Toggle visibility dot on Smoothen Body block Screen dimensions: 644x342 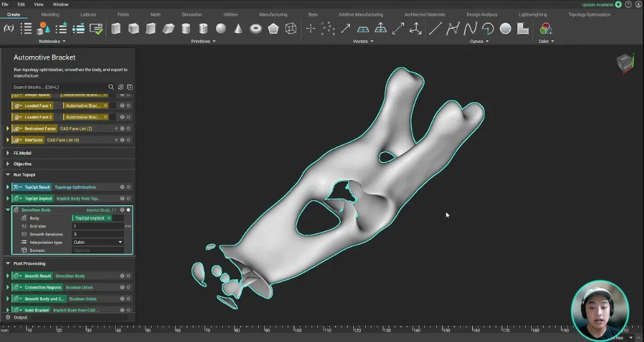pyautogui.click(x=128, y=210)
